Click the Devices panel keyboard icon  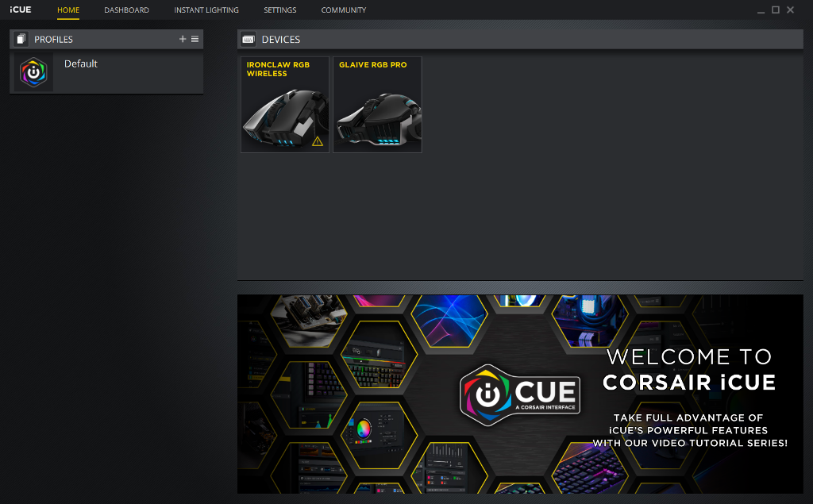point(249,39)
